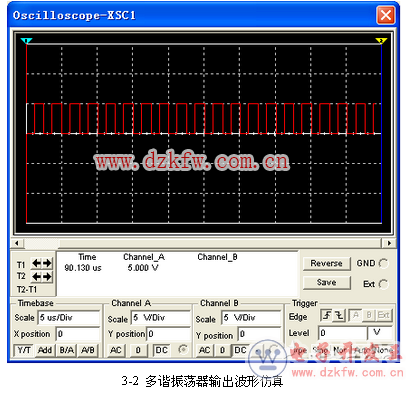
Task: Select falling edge trigger icon
Action: (339, 315)
